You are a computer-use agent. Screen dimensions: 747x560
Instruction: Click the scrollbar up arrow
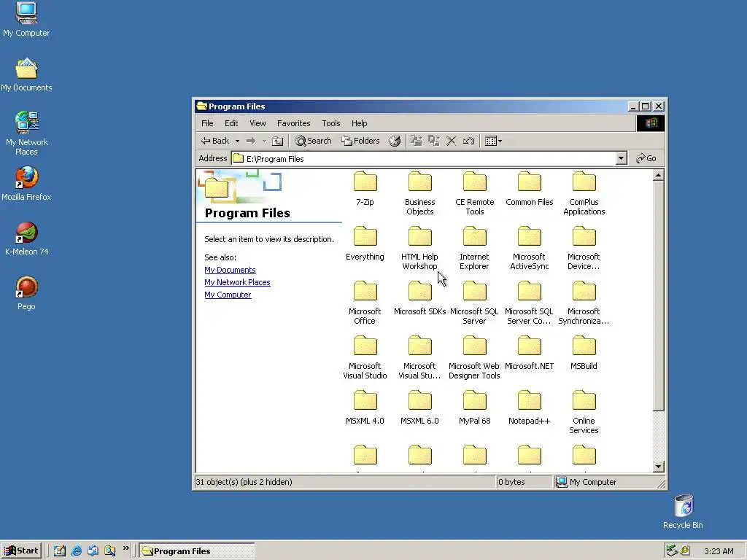(659, 175)
